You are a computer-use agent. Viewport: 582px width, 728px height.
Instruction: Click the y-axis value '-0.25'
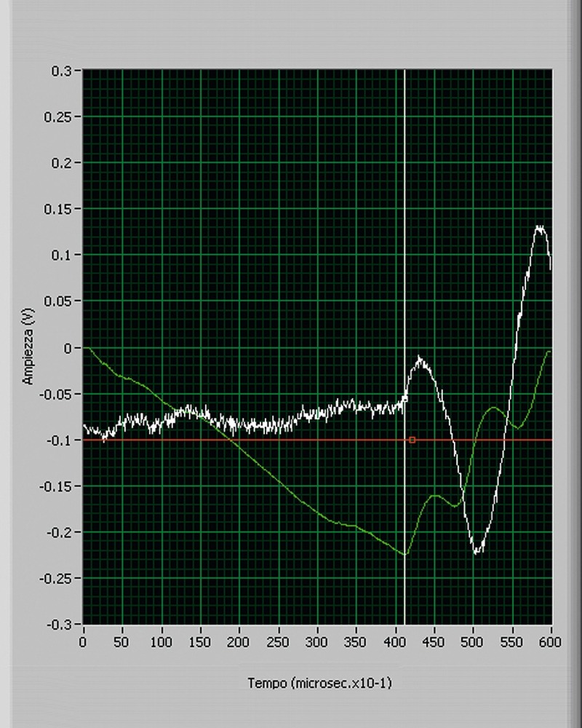(x=56, y=579)
